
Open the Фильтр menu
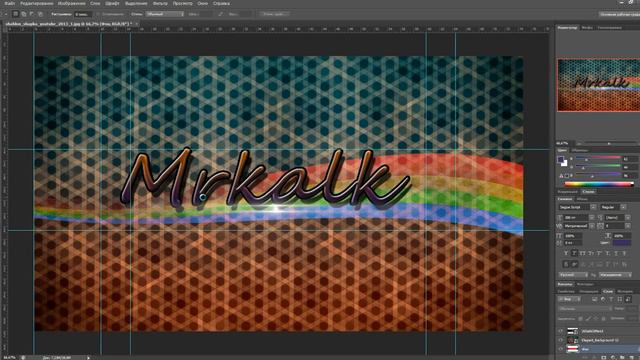click(160, 3)
